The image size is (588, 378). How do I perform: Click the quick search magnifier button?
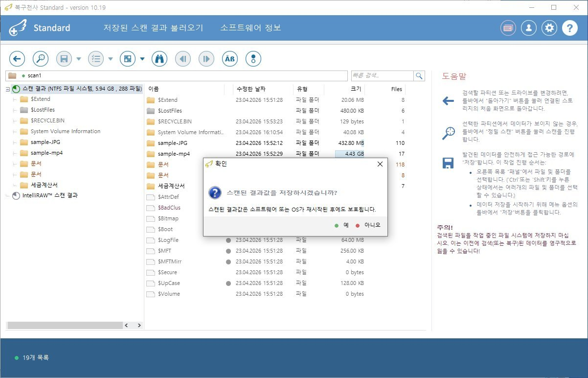click(x=419, y=76)
